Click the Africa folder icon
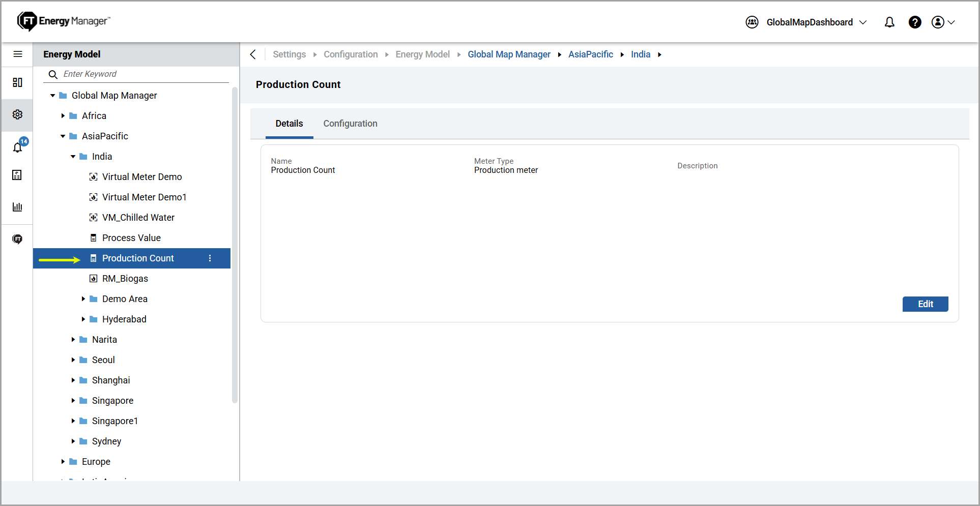980x506 pixels. (x=73, y=116)
